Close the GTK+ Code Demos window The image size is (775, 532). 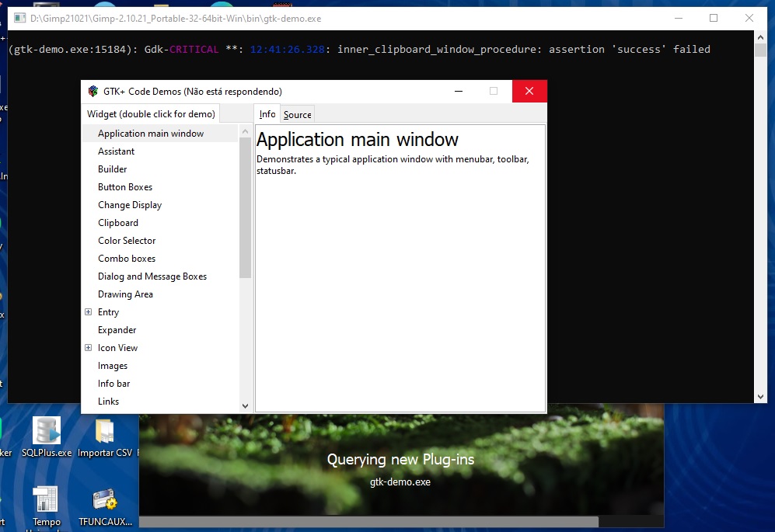coord(529,91)
